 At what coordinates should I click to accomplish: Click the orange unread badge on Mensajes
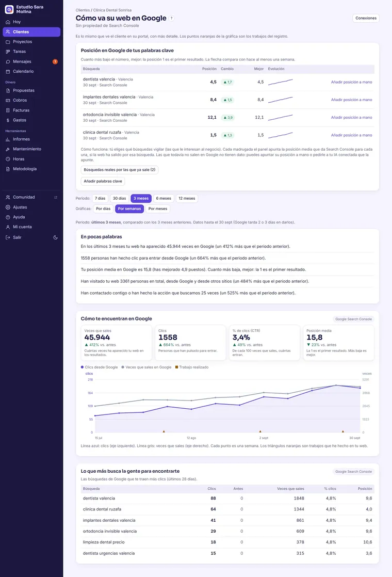click(55, 62)
